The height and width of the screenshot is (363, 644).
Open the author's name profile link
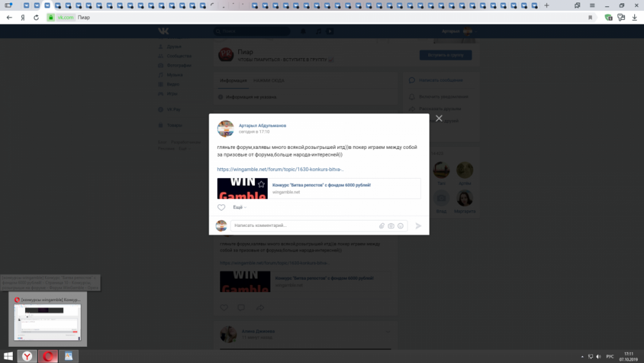[262, 125]
